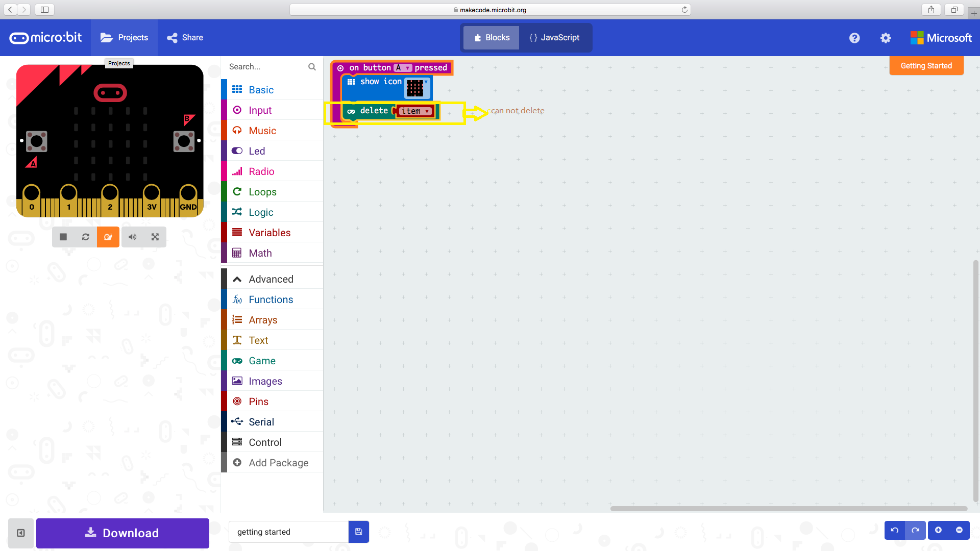This screenshot has width=980, height=551.
Task: Open the Loops blocks category
Action: pos(272,192)
